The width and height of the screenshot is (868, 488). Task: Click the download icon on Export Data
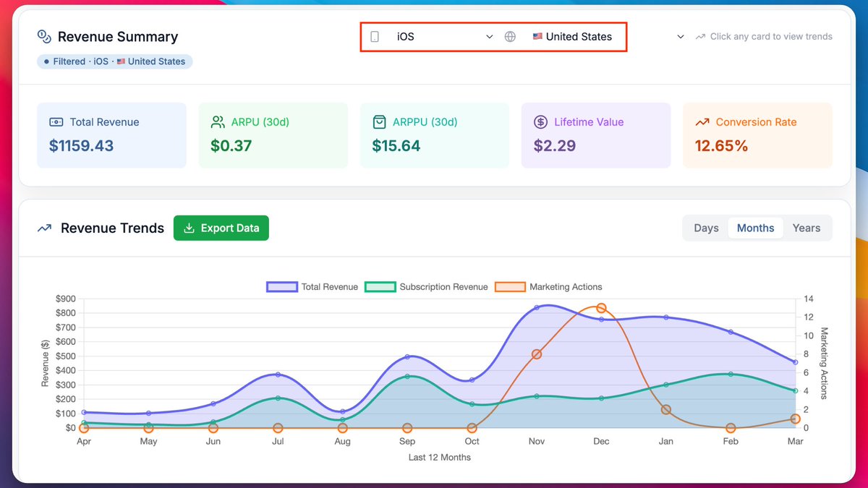pos(189,228)
